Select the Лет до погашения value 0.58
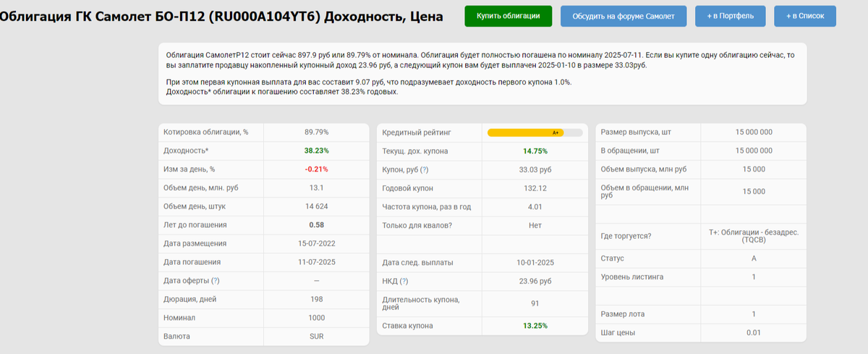This screenshot has height=354, width=868. [316, 225]
